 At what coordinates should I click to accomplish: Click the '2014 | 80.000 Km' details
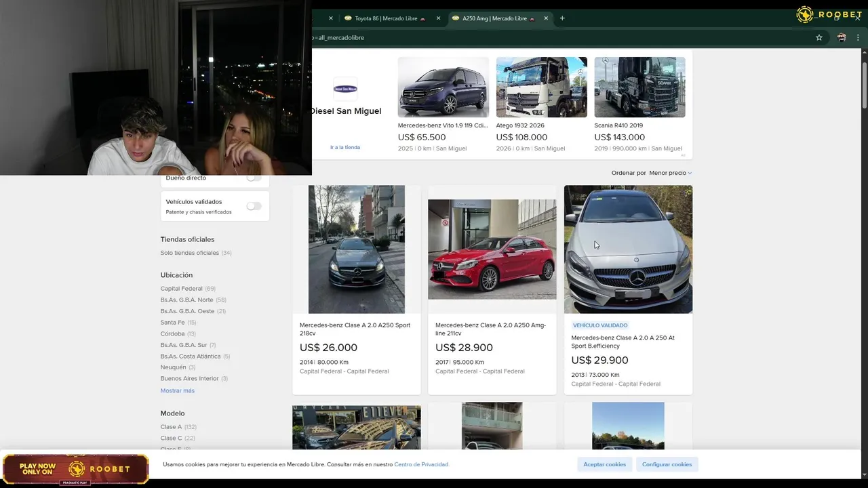[324, 362]
